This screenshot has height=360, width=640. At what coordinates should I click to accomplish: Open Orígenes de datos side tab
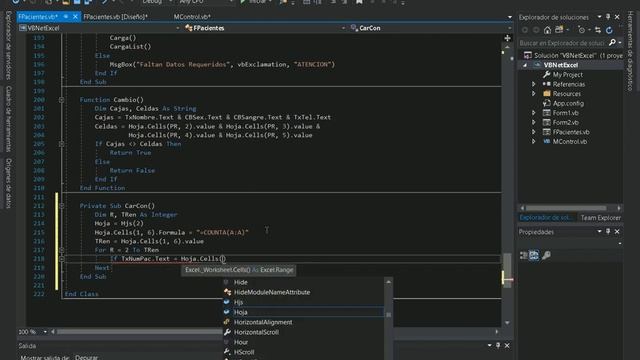click(x=8, y=183)
